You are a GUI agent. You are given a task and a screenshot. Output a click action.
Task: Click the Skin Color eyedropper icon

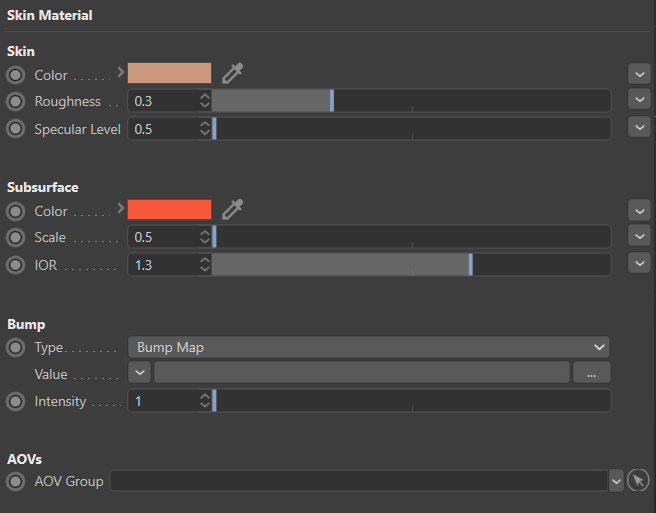233,73
